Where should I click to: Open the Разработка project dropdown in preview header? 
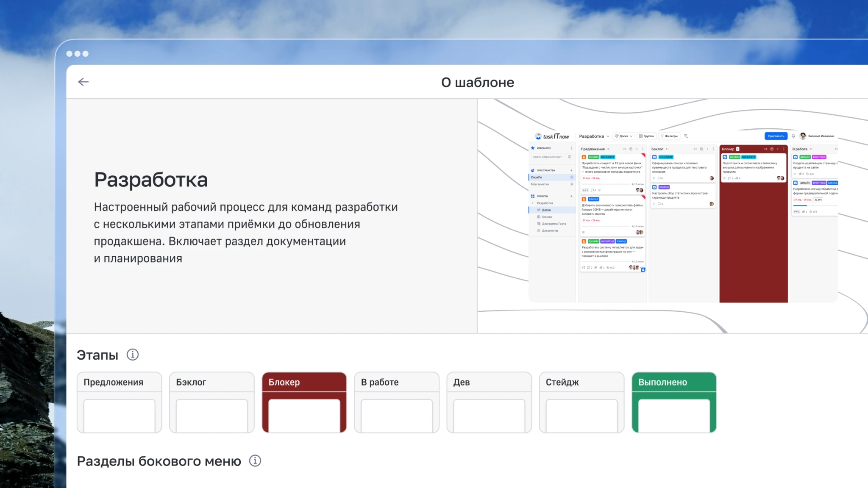[594, 136]
